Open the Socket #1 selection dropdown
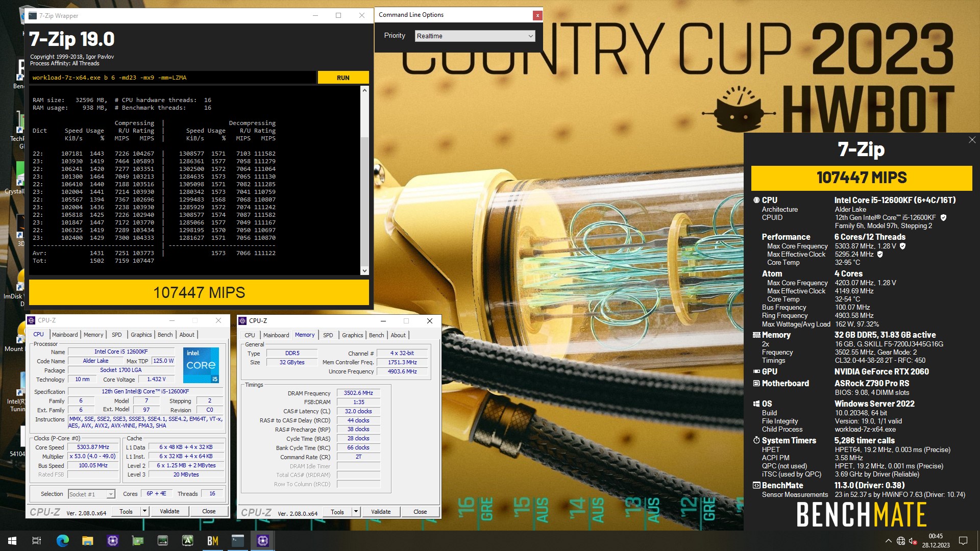Viewport: 980px width, 551px height. point(91,494)
